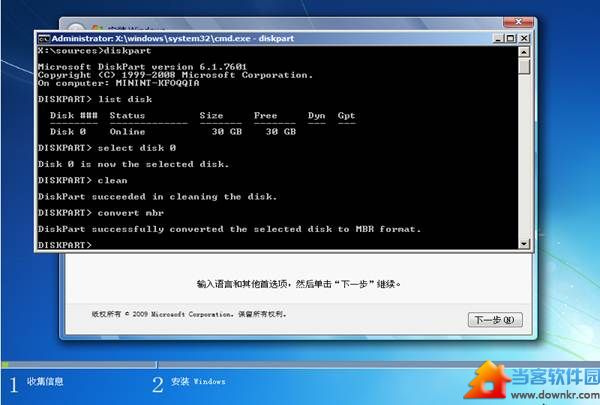Click the cmd.exe window title text
This screenshot has height=405, width=600.
pos(173,39)
